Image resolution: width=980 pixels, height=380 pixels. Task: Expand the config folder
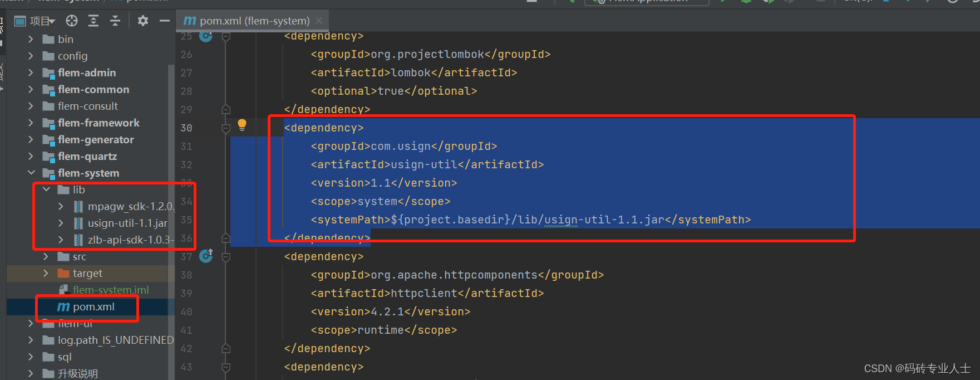click(x=31, y=56)
